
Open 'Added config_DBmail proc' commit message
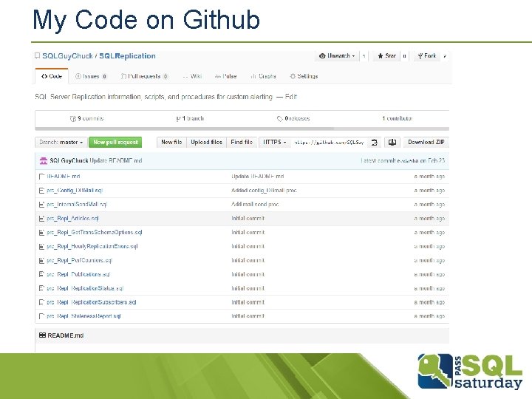tap(264, 191)
